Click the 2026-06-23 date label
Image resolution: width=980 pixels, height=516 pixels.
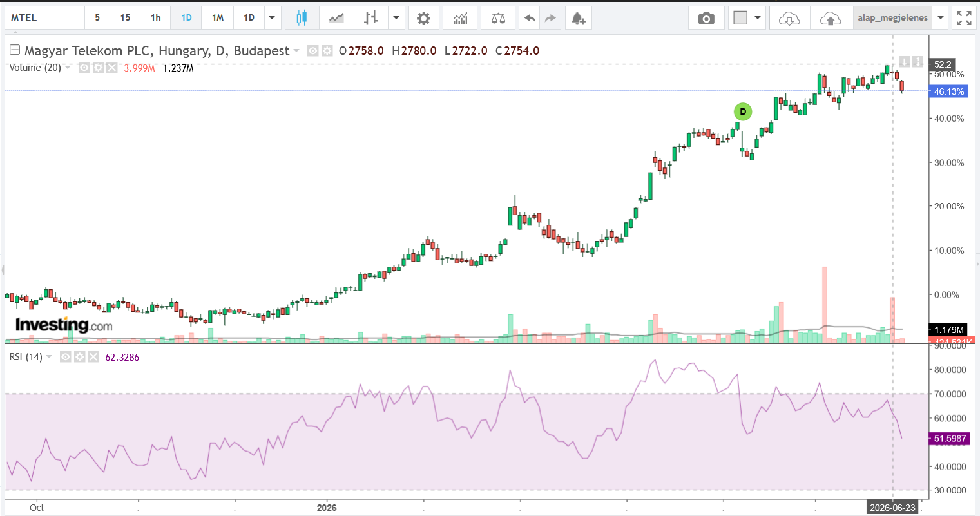(892, 508)
